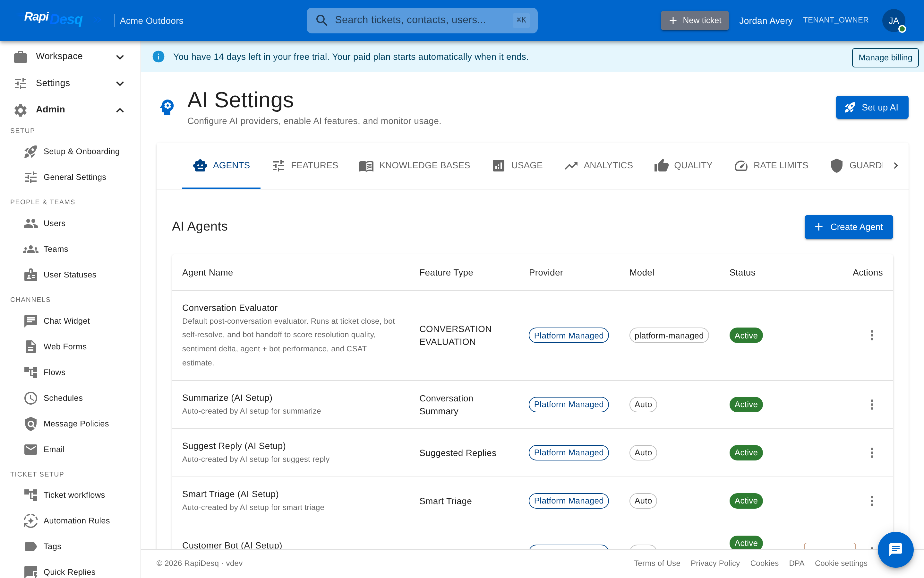Open actions menu for Suggest Reply agent
This screenshot has width=924, height=578.
[x=872, y=453]
